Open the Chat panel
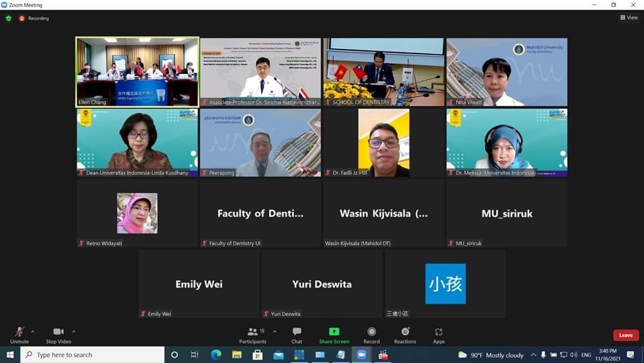Screen dimensions: 644x363 296,334
